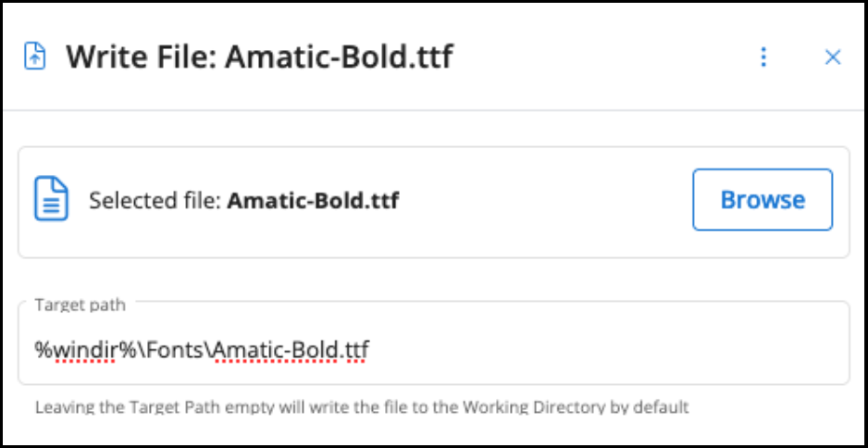Open the three-dot more options menu
The height and width of the screenshot is (448, 868).
763,57
